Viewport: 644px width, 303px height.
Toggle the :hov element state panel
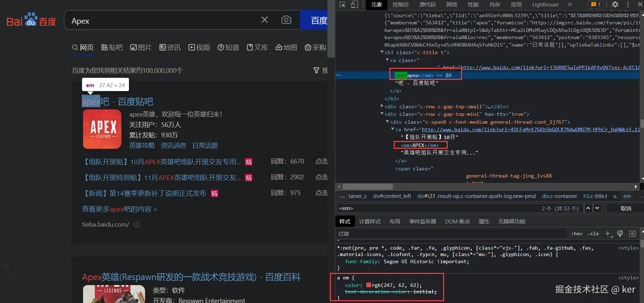[577, 233]
